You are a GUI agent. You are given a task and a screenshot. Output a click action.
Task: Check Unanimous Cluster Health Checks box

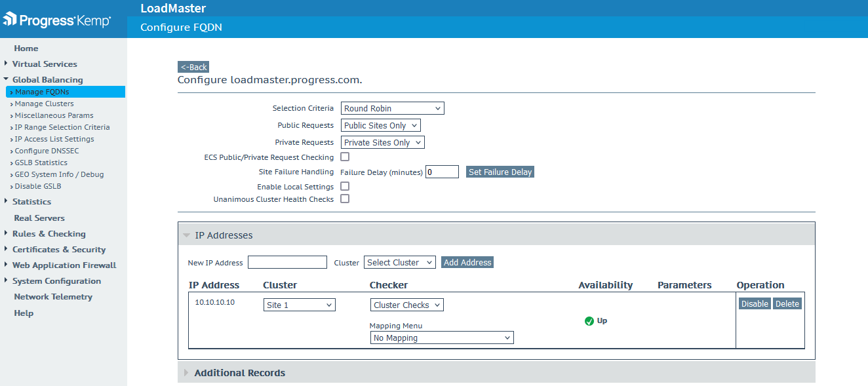345,199
